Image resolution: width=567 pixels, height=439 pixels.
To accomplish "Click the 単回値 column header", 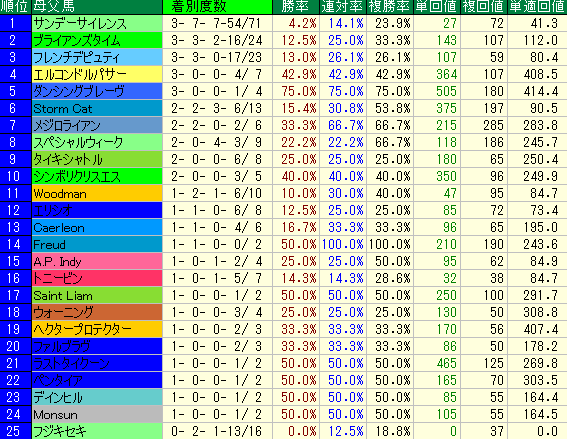I will point(437,7).
